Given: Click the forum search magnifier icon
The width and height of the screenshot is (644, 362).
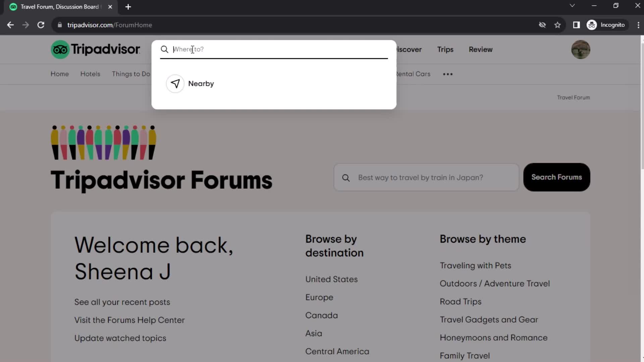Looking at the screenshot, I should pyautogui.click(x=346, y=177).
